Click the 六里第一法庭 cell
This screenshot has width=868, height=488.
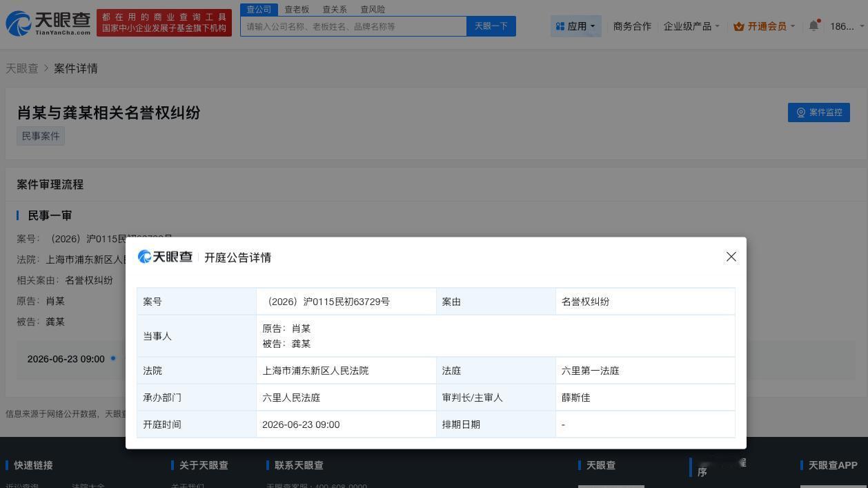[645, 371]
